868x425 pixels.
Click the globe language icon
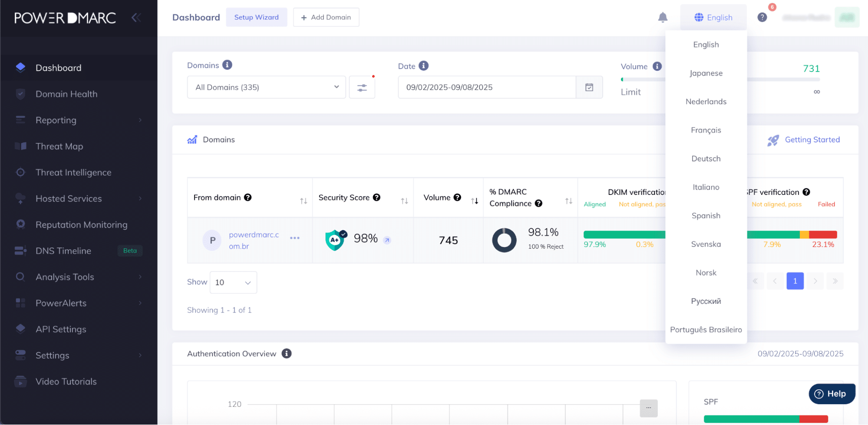pos(699,17)
